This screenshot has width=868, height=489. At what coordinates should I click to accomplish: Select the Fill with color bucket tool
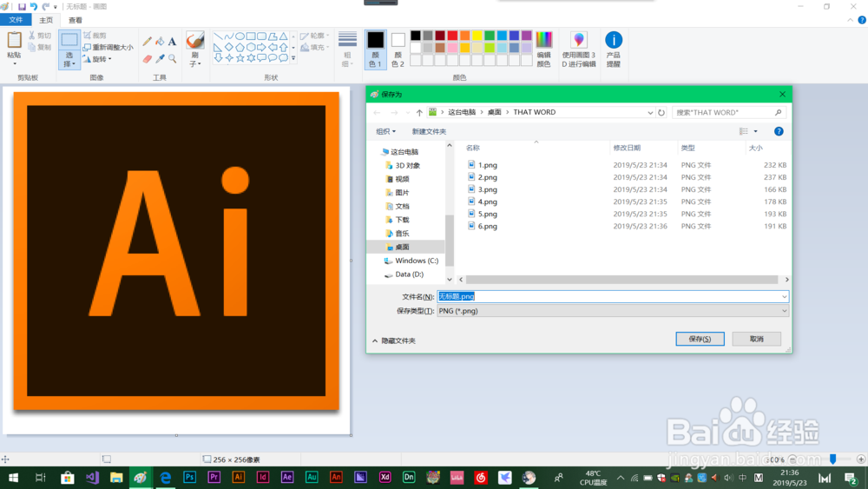click(160, 42)
